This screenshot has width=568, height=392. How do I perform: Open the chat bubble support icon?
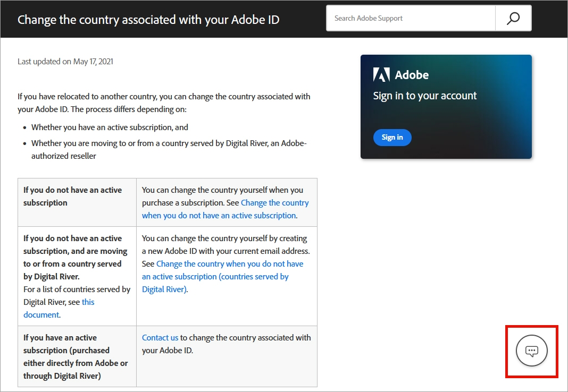532,351
